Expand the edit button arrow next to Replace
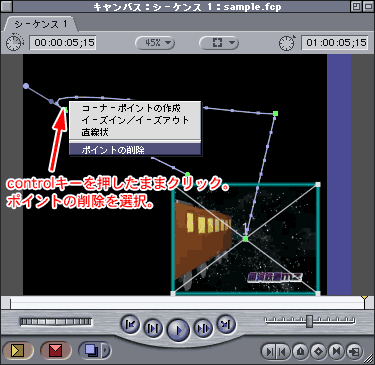Viewport: 375px width, 365px height. [x=106, y=350]
